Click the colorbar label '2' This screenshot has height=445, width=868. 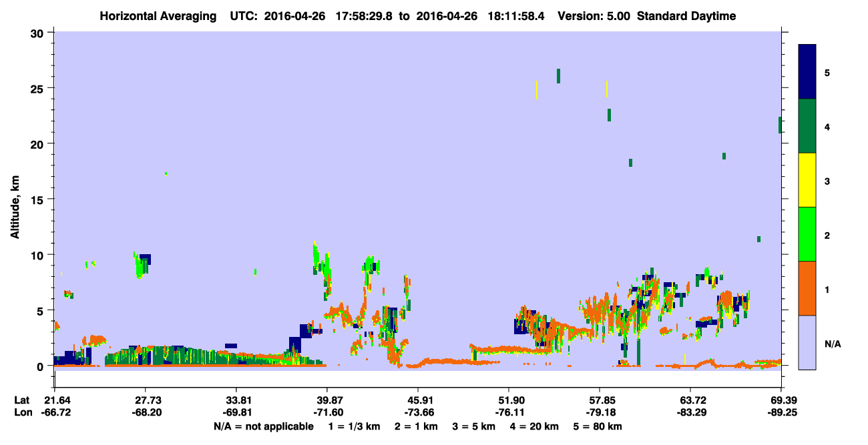(827, 235)
